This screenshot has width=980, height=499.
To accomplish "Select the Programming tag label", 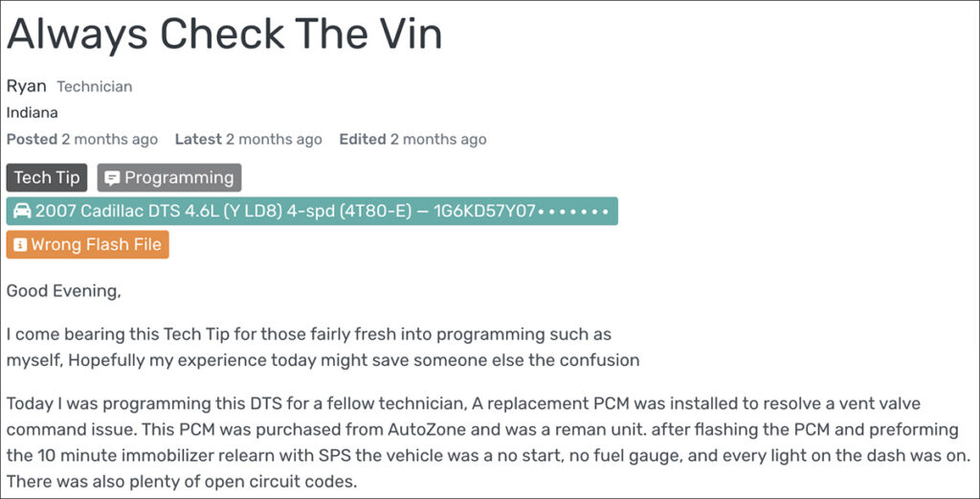I will click(179, 178).
